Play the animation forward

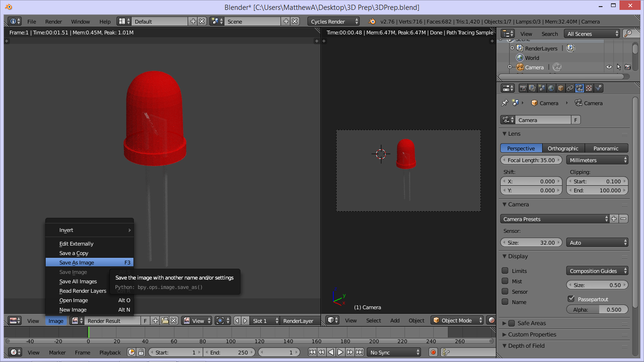[340, 352]
